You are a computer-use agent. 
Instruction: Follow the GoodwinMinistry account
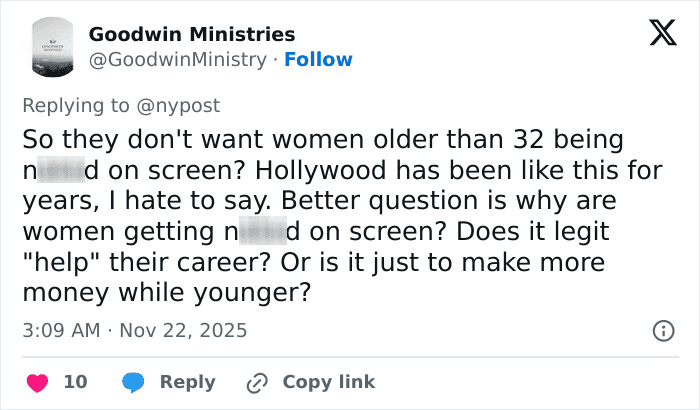[x=318, y=60]
